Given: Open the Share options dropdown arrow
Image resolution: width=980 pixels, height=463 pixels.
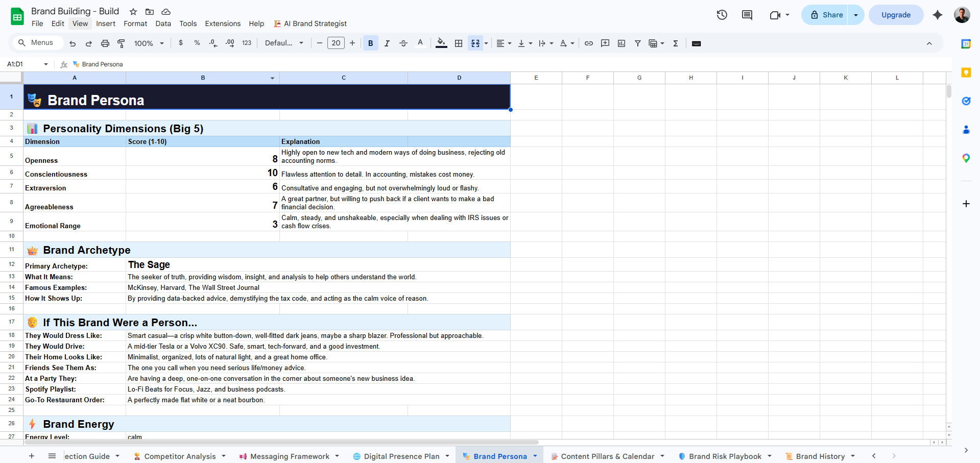Looking at the screenshot, I should point(856,15).
